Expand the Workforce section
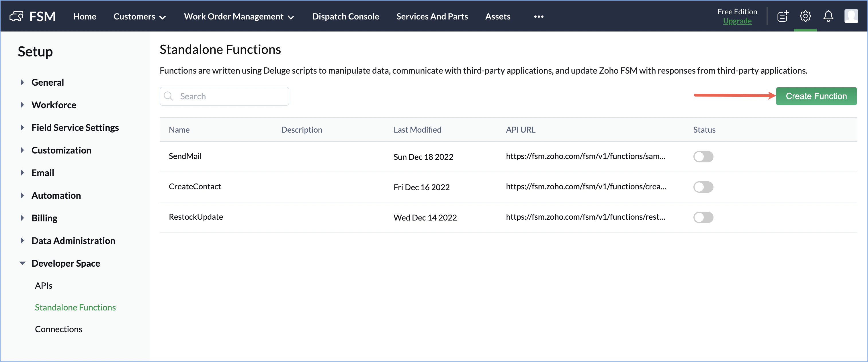 coord(22,105)
